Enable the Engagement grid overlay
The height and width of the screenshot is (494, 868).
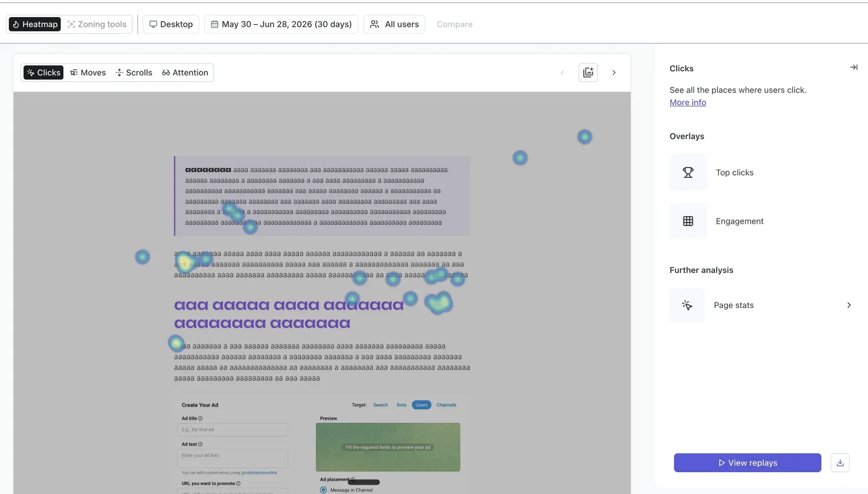click(688, 221)
